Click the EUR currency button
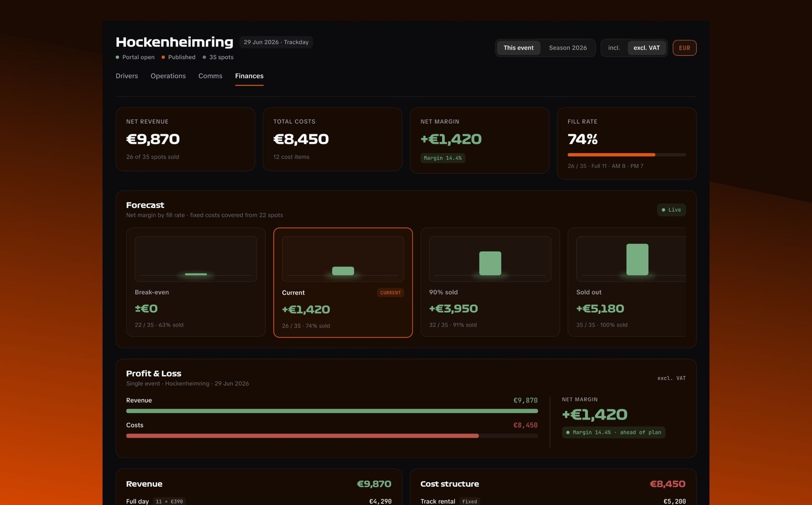 tap(685, 48)
